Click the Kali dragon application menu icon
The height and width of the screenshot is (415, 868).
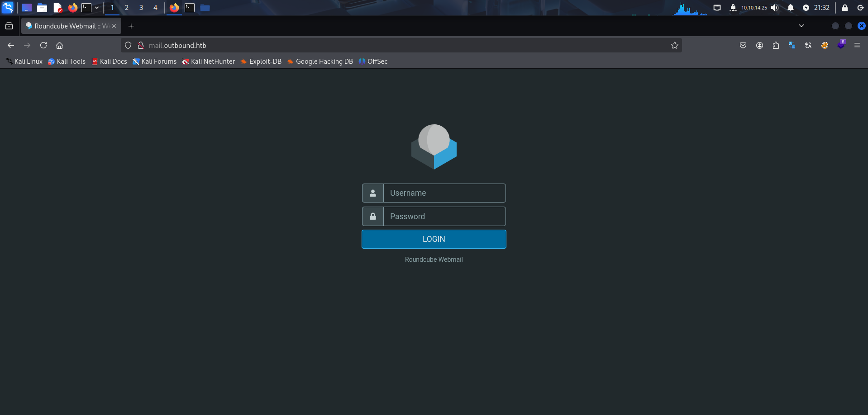tap(8, 7)
